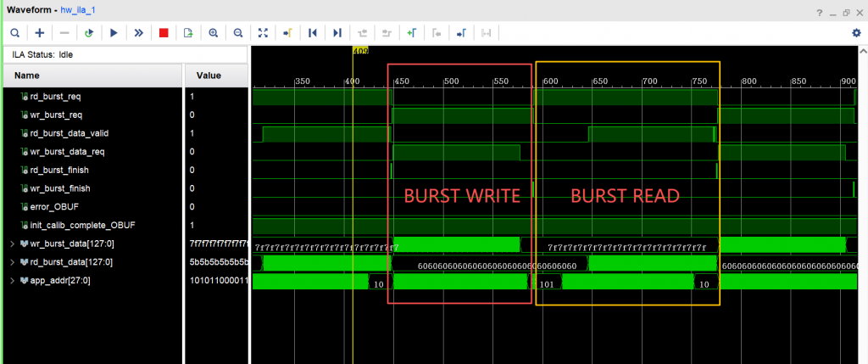Click the Search icon in waveform toolbar

coord(15,33)
